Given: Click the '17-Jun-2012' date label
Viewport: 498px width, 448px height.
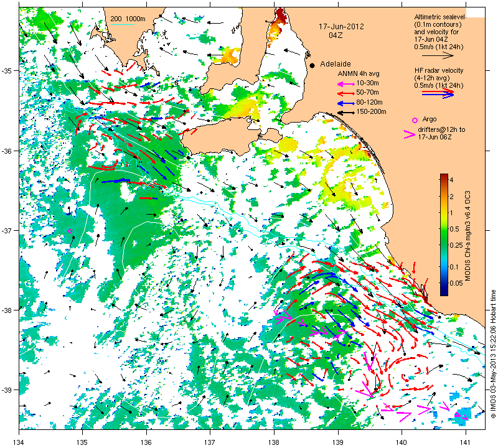Looking at the screenshot, I should click(341, 27).
